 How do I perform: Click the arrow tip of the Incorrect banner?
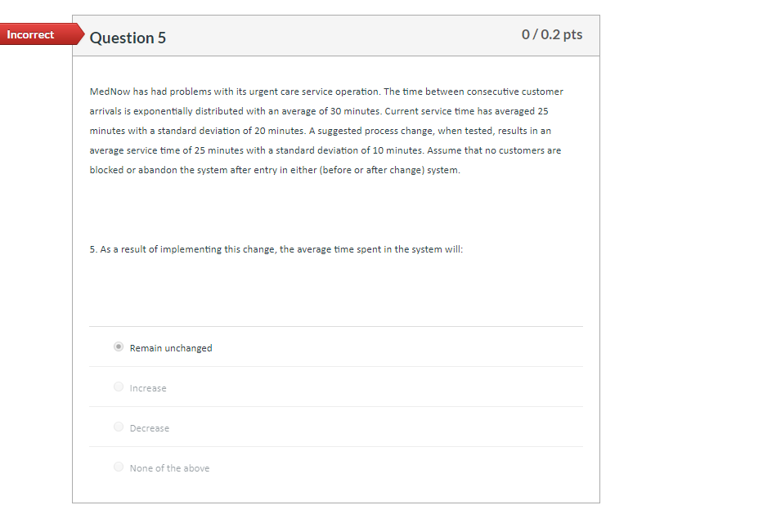coord(82,34)
